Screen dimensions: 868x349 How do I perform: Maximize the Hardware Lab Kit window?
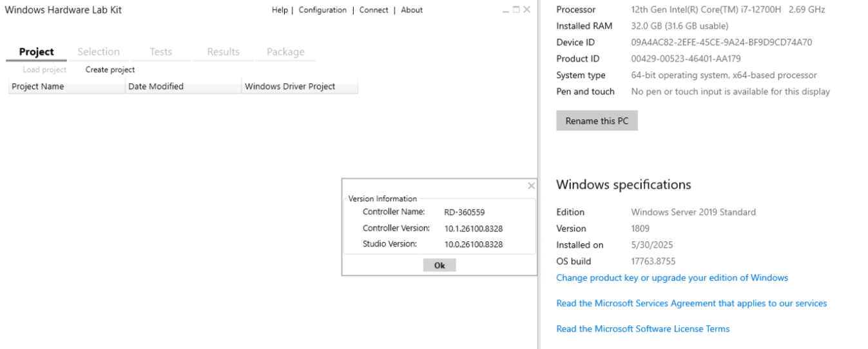pyautogui.click(x=516, y=10)
